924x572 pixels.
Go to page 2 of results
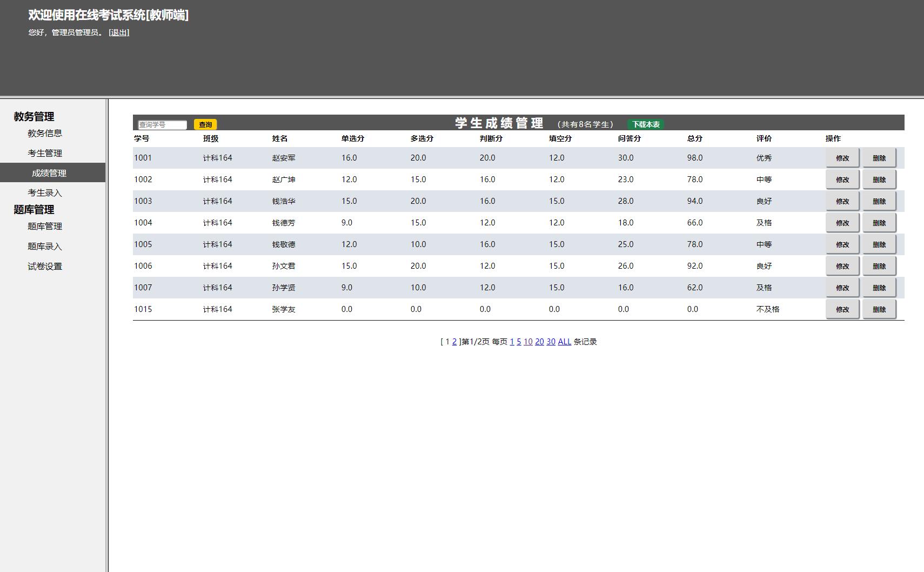click(454, 342)
